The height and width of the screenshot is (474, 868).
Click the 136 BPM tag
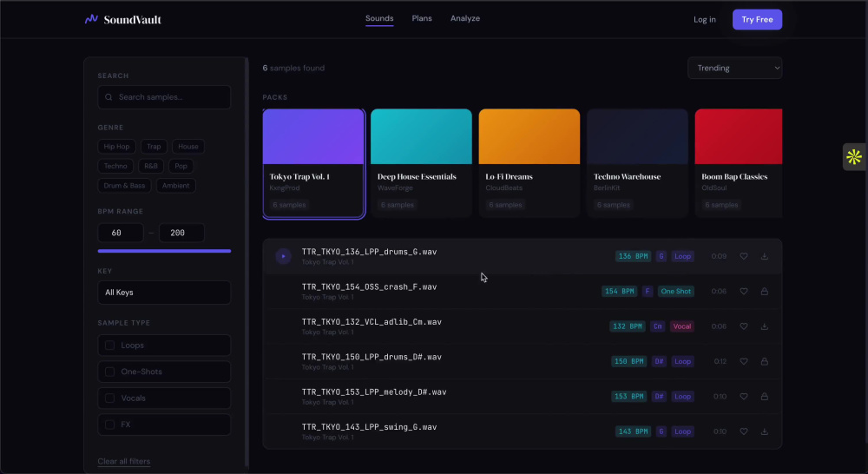pyautogui.click(x=634, y=256)
